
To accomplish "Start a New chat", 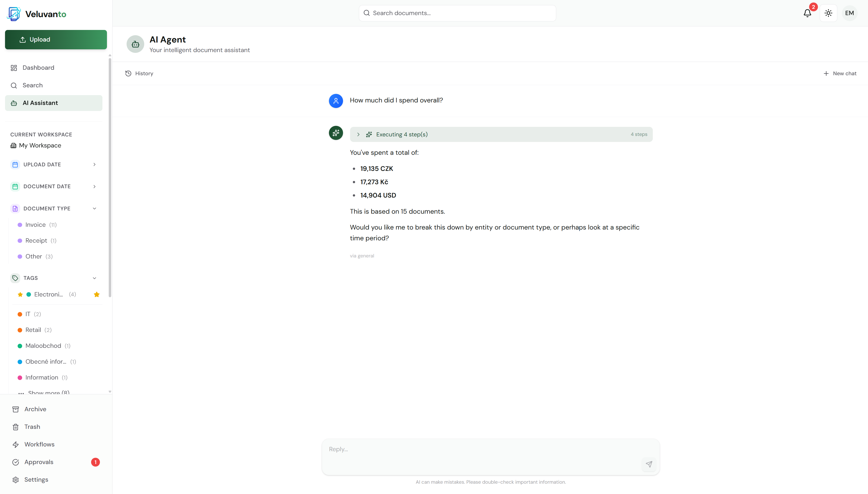I will tap(840, 73).
